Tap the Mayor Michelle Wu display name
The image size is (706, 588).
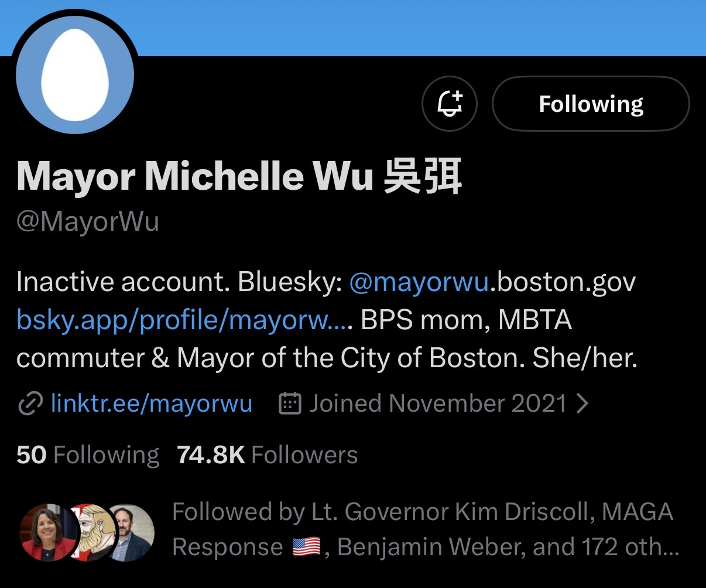[239, 176]
